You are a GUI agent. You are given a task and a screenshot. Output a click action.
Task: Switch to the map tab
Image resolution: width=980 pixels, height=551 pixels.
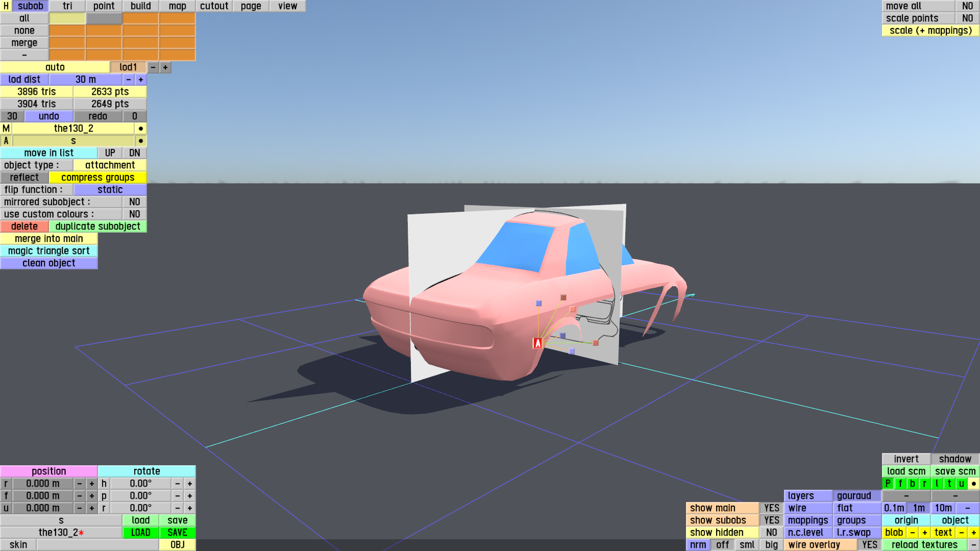click(177, 6)
